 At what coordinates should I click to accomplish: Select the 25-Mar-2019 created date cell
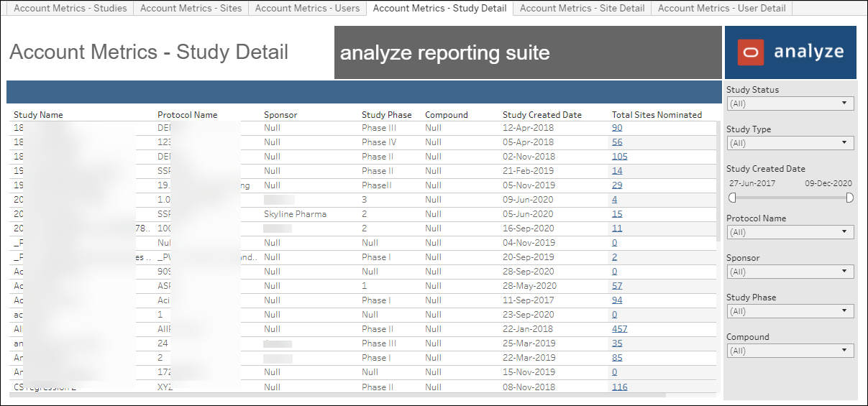click(x=529, y=343)
